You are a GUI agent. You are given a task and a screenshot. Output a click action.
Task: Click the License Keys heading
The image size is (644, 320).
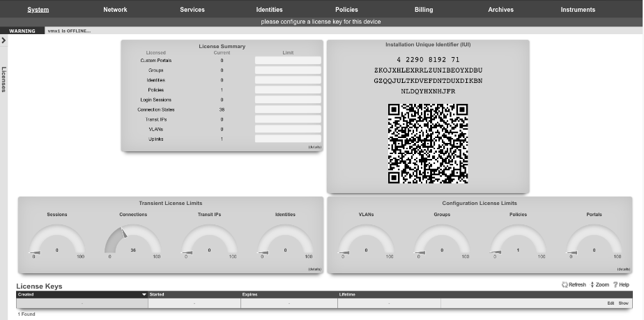click(x=40, y=287)
